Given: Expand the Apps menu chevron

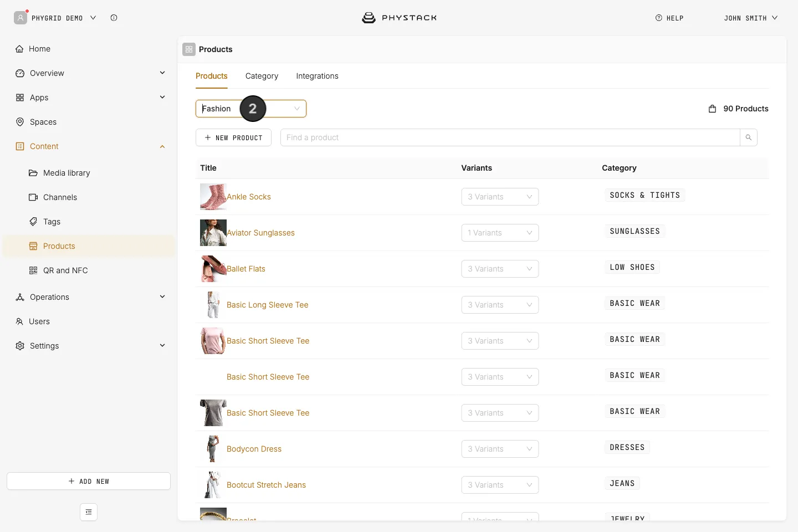Looking at the screenshot, I should [162, 97].
